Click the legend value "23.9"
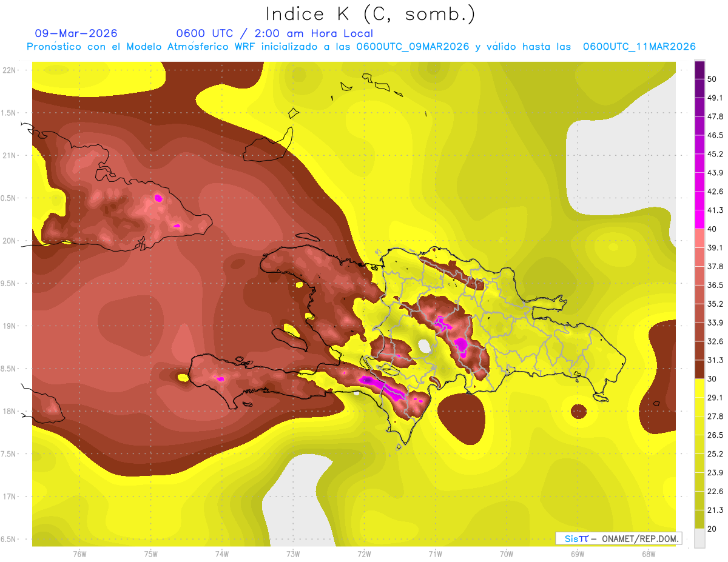Viewport: 728px width, 562px height. pos(714,473)
